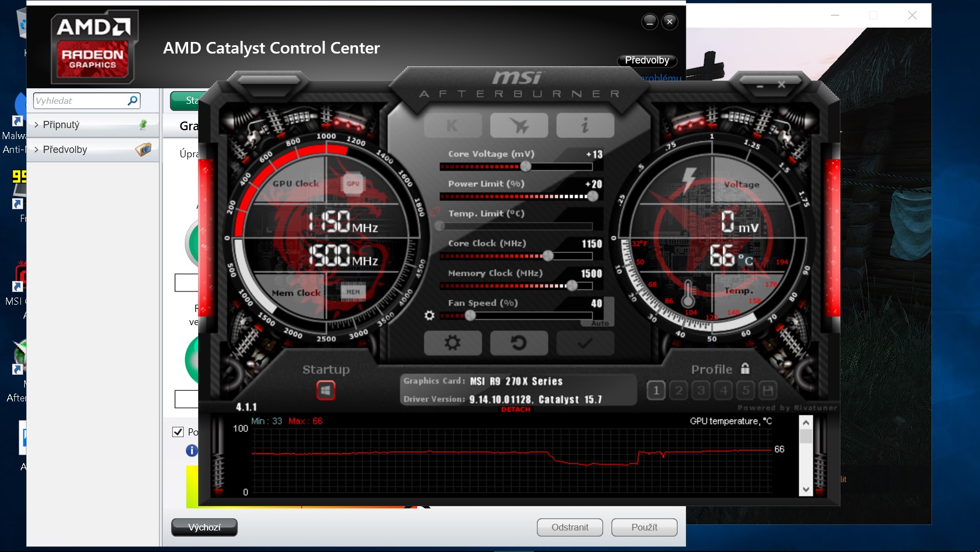The width and height of the screenshot is (980, 552).
Task: Save the profile with the floppy disk icon
Action: (x=768, y=391)
